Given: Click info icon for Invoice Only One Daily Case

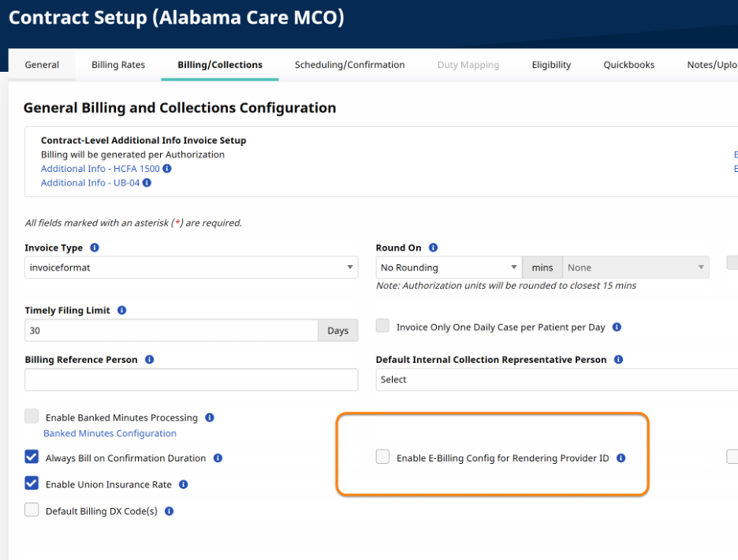Looking at the screenshot, I should (x=617, y=327).
